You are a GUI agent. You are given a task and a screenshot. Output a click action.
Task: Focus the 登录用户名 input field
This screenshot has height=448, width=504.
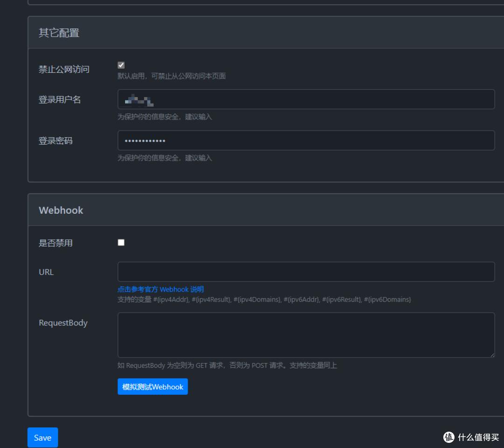tap(306, 99)
